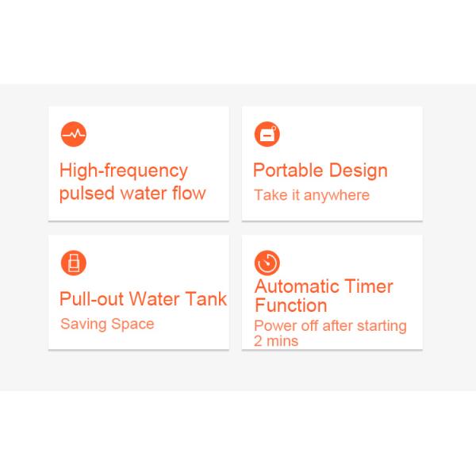Click blank space right of the timer icon
Screen dimensions: 476x476
tap(357, 260)
